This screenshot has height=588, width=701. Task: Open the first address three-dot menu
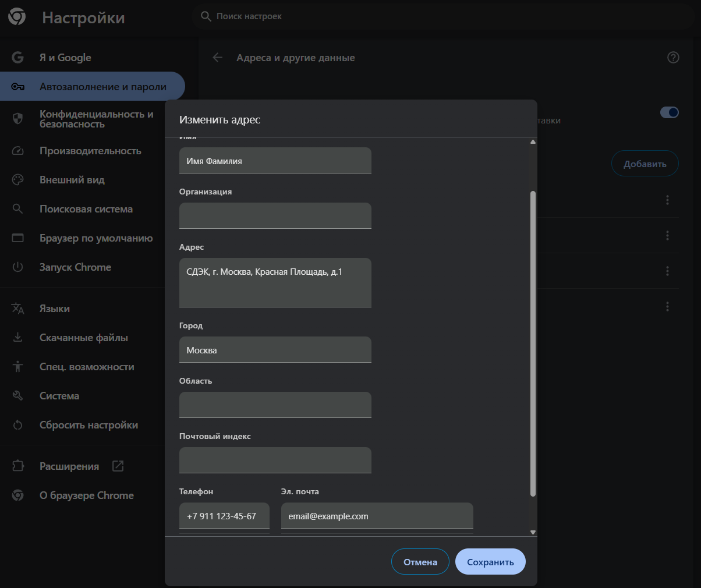[x=667, y=200]
